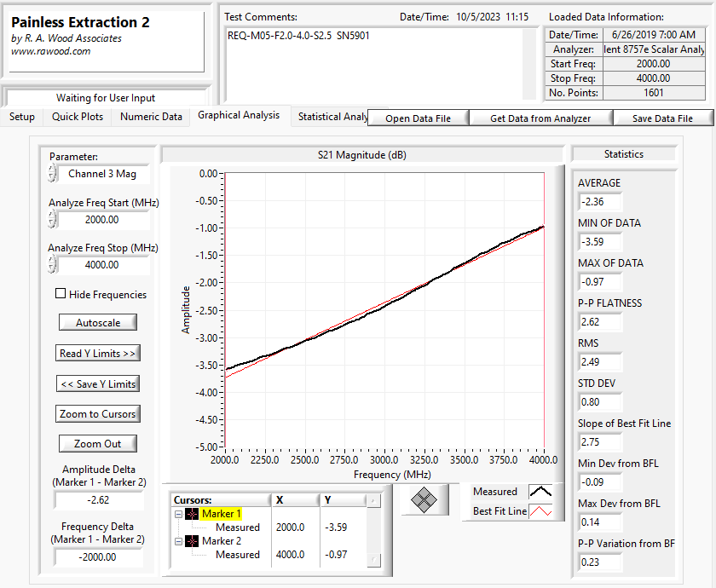Click the Channel 3 Mag parameter field
This screenshot has height=588, width=716.
pyautogui.click(x=104, y=174)
